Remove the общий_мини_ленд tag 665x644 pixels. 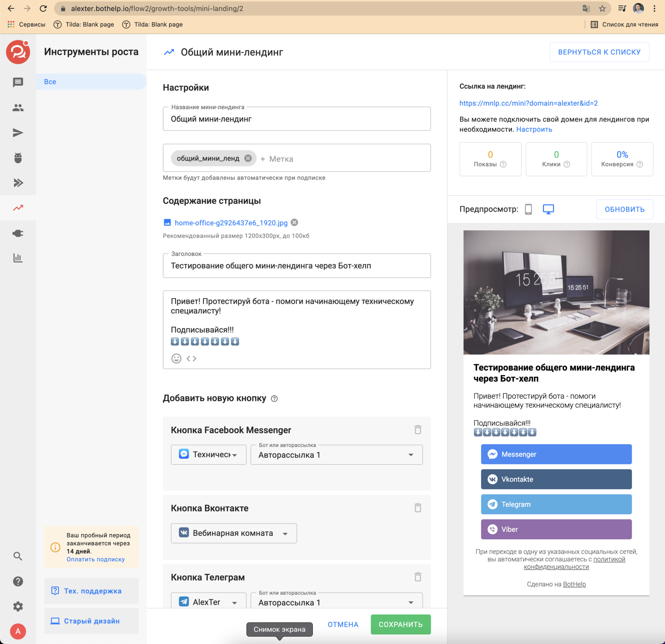[248, 158]
